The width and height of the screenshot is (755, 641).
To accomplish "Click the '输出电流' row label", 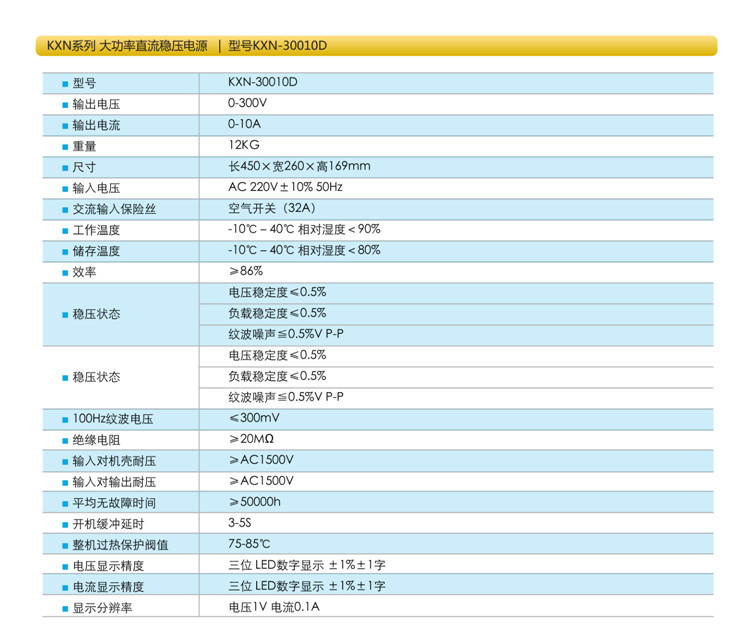I will tap(96, 125).
